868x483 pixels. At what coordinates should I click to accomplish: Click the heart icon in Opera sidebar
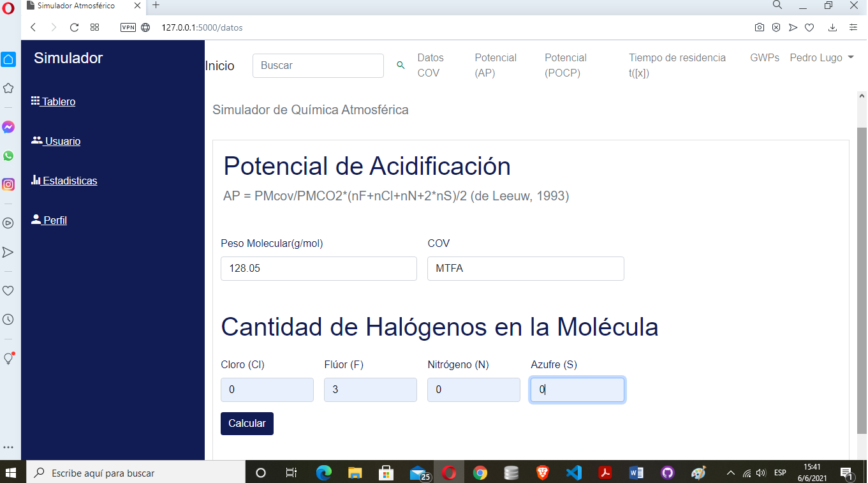click(8, 290)
